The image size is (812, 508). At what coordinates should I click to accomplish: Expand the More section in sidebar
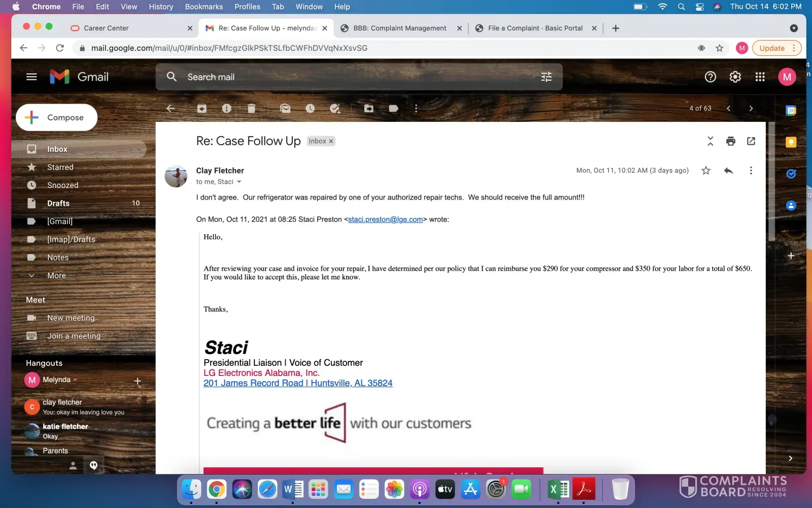pos(56,275)
